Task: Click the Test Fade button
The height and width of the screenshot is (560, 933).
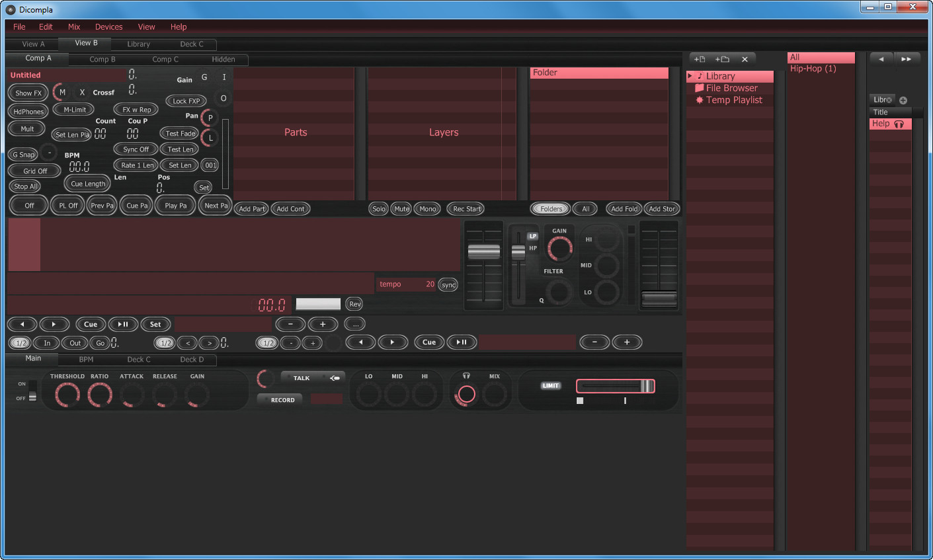Action: [180, 134]
